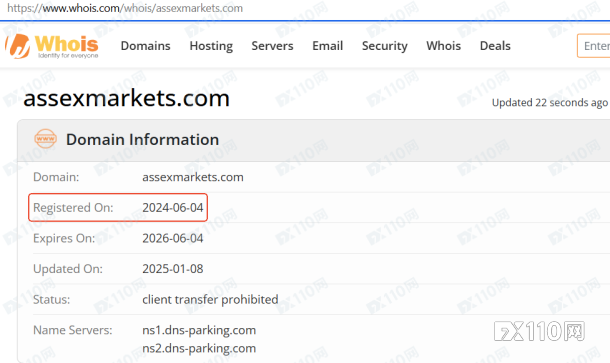Select the status client transfer prohibited
610x363 pixels.
click(210, 300)
